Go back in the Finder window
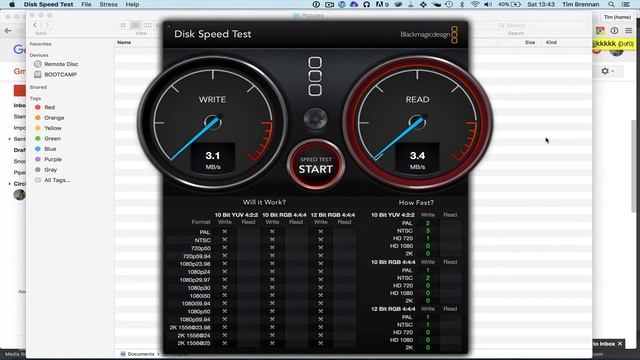This screenshot has width=640, height=360. 35,25
